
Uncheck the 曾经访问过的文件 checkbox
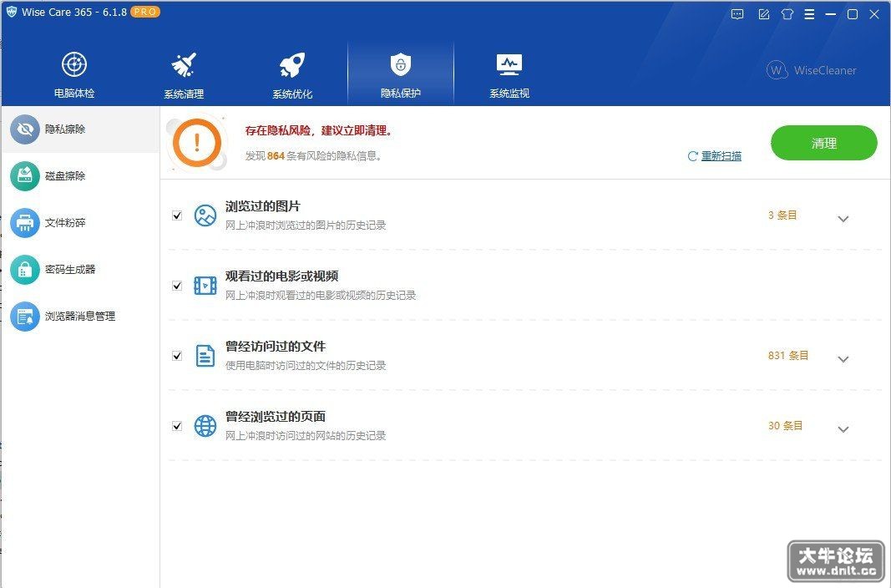click(177, 356)
